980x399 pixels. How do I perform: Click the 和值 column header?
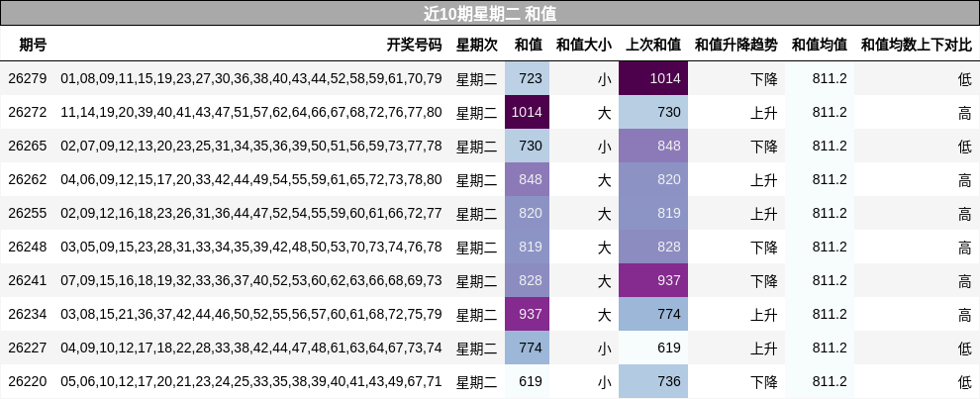[x=529, y=45]
